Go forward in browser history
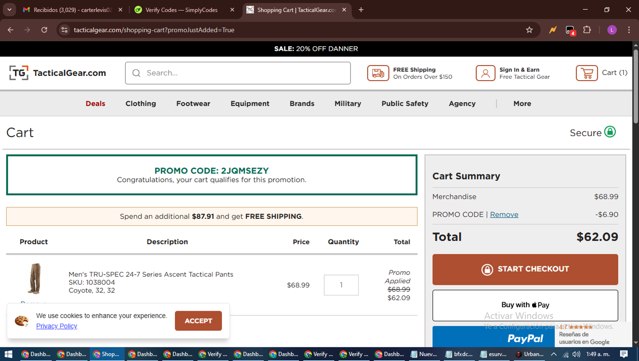Viewport: 639px width, 361px height. pos(27,30)
